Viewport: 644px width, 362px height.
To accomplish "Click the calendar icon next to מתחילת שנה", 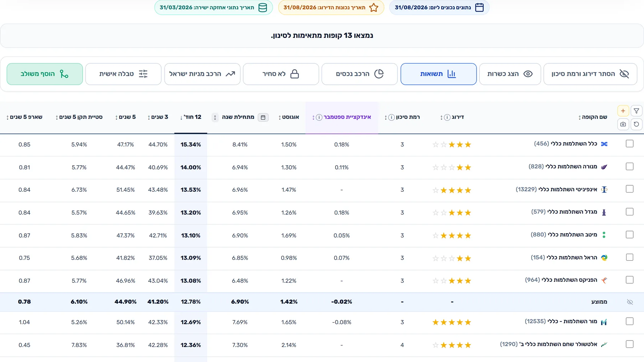I will click(263, 117).
